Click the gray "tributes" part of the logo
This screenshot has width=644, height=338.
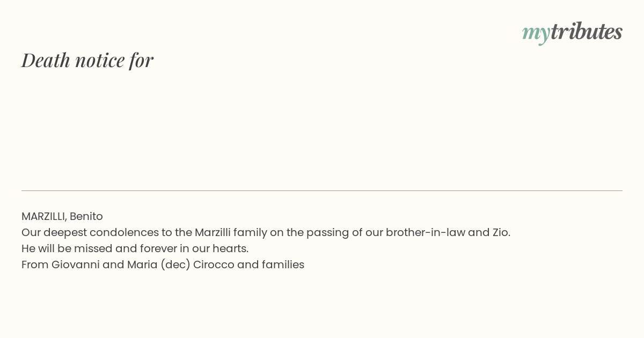tap(587, 31)
